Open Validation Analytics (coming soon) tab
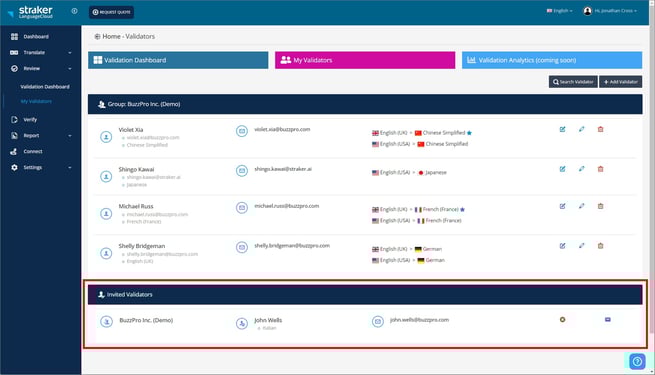Viewport: 655px width, 375px height. tap(552, 60)
